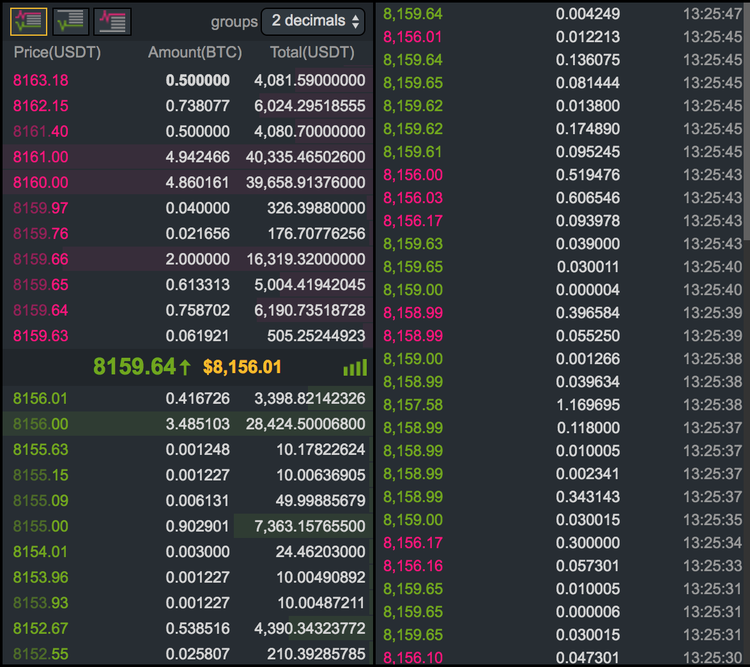Screen dimensions: 750x667
Task: Click the trade price 8,159.63 in trade history
Action: 413,244
